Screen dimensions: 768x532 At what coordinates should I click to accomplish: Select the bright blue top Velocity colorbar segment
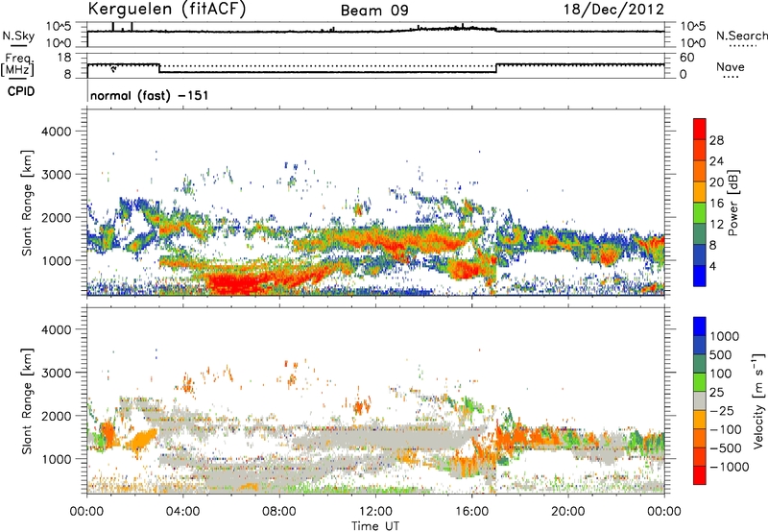(x=700, y=326)
